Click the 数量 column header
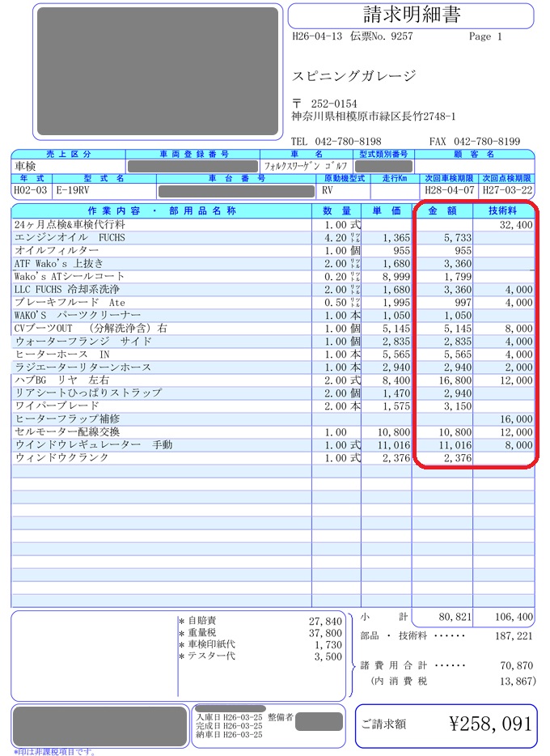Image resolution: width=550 pixels, height=756 pixels. [336, 210]
